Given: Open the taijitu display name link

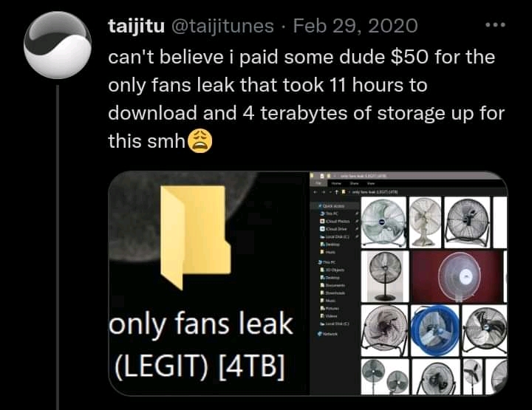Looking at the screenshot, I should coord(137,26).
